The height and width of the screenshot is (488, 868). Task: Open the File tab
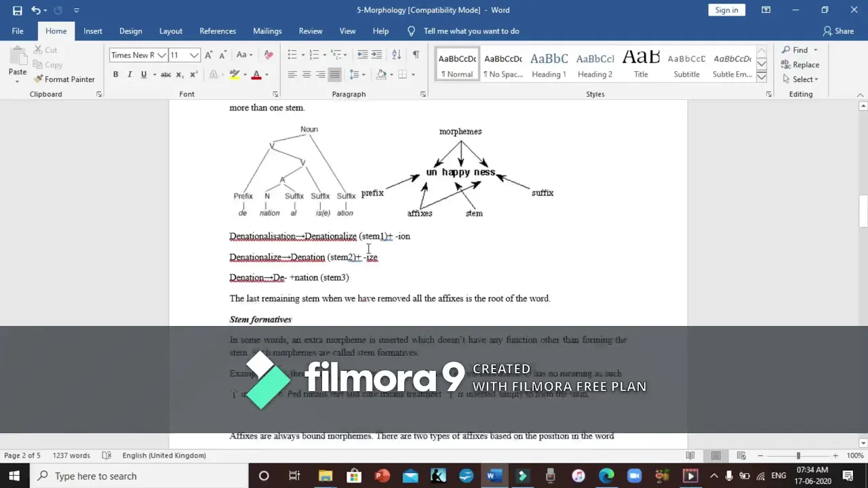pos(18,31)
